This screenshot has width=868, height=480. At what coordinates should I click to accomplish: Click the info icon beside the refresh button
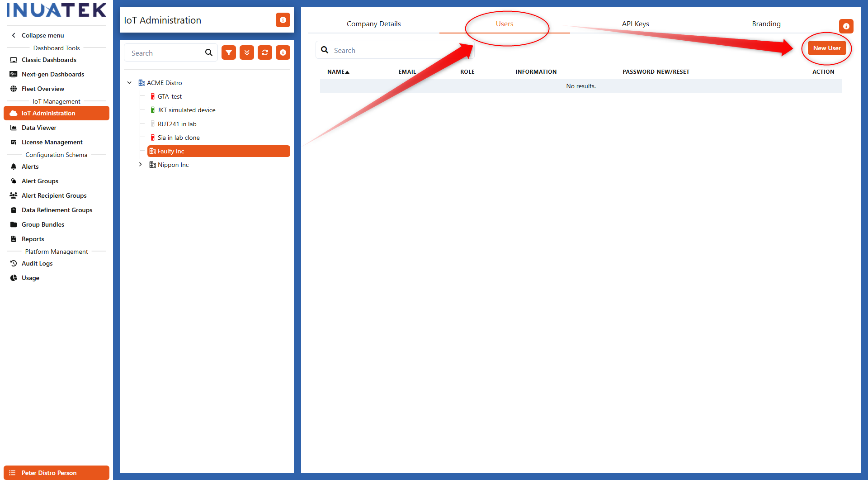click(283, 52)
